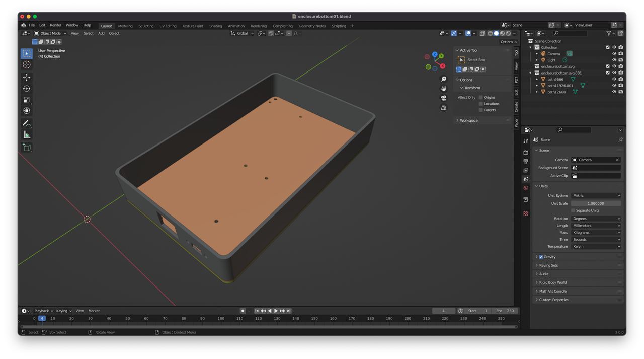Click the pan view hand icon
644x359 pixels.
point(444,89)
